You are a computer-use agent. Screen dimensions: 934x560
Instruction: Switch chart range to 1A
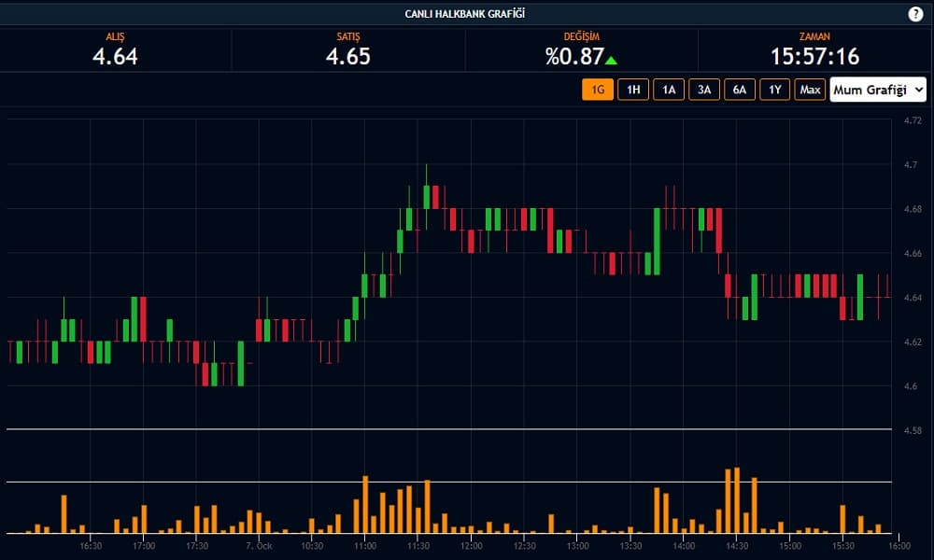click(669, 90)
